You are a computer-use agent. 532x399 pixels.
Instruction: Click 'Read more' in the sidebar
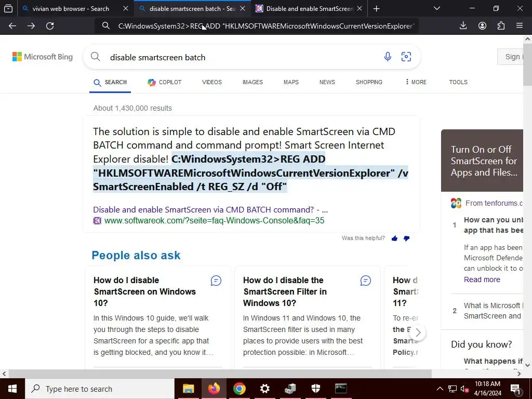(x=482, y=280)
